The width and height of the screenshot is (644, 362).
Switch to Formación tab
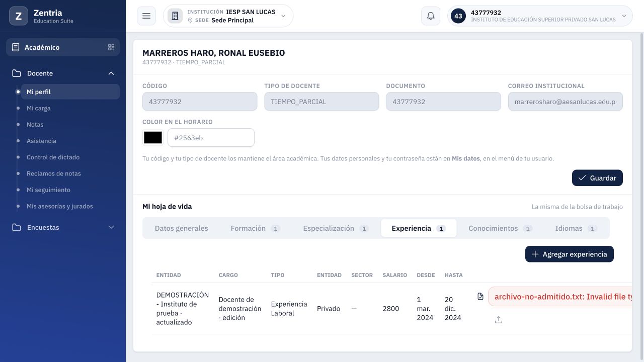pos(255,228)
